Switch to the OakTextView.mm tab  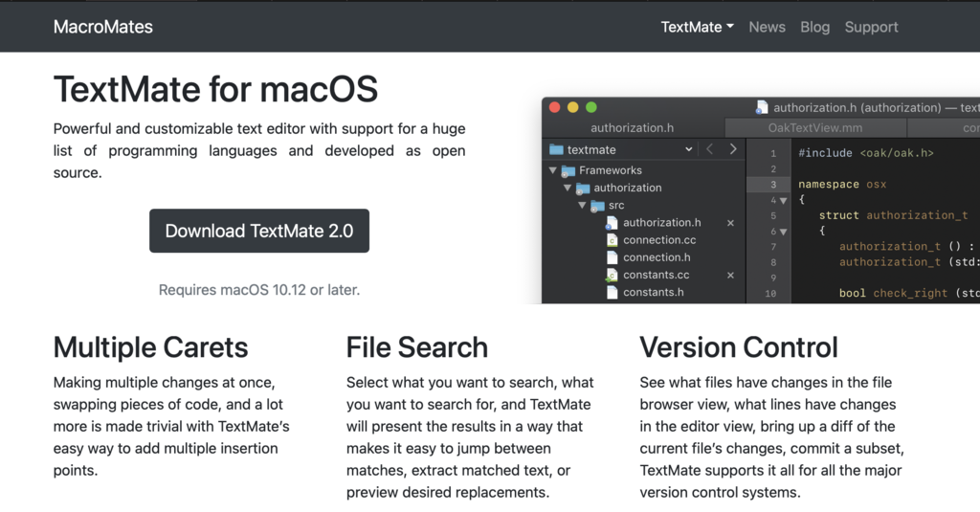pos(815,127)
